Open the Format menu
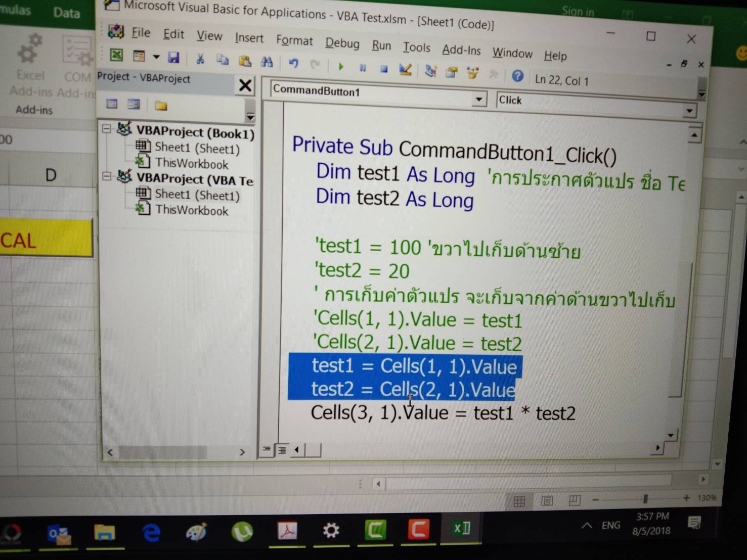This screenshot has width=747, height=560. 294,40
